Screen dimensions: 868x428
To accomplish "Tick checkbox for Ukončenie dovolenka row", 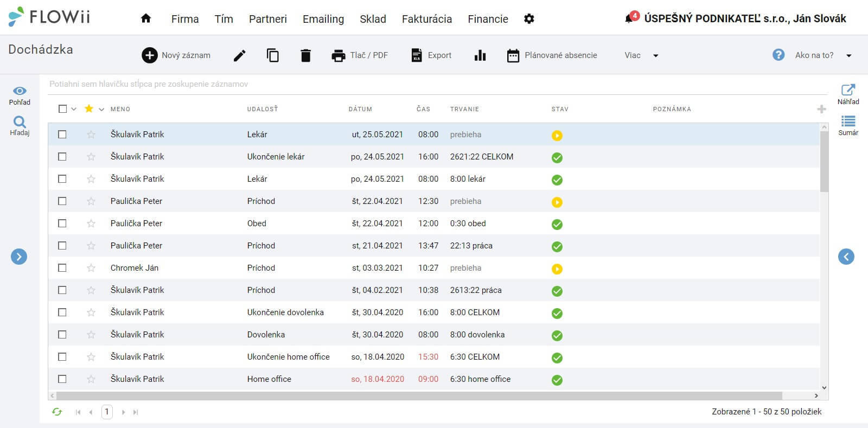I will tap(62, 312).
